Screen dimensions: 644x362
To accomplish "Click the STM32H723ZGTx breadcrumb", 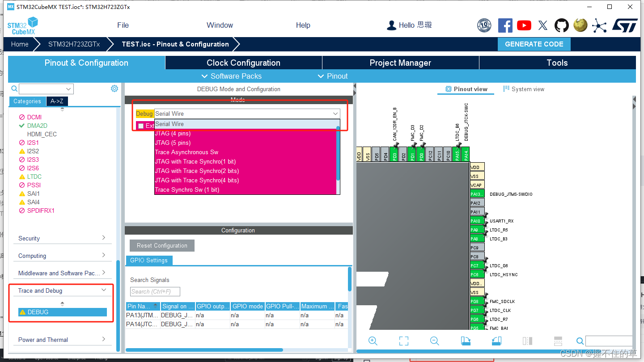I will coord(74,44).
